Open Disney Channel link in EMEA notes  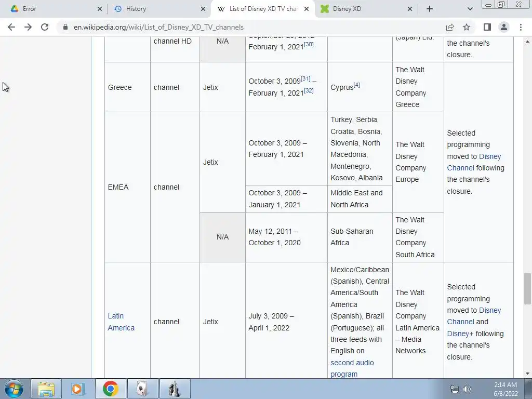click(x=474, y=162)
